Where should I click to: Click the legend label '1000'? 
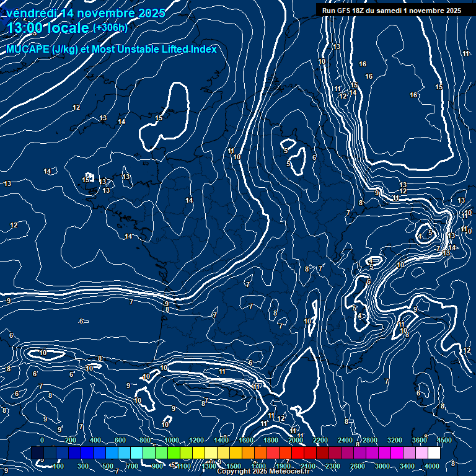tap(172, 440)
